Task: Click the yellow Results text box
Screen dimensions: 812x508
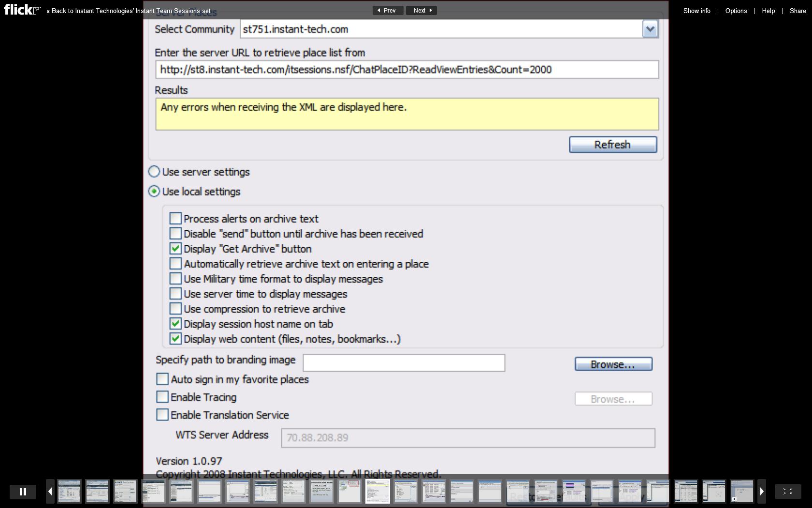Action: (407, 114)
